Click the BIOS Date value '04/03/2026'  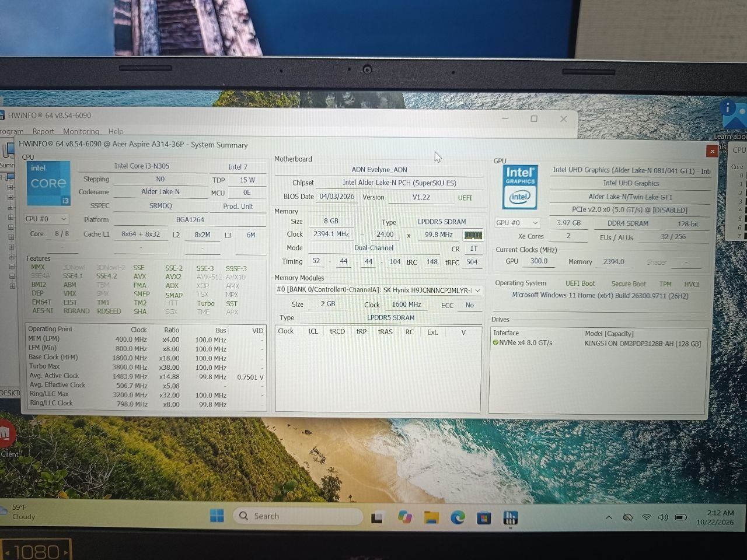click(337, 197)
